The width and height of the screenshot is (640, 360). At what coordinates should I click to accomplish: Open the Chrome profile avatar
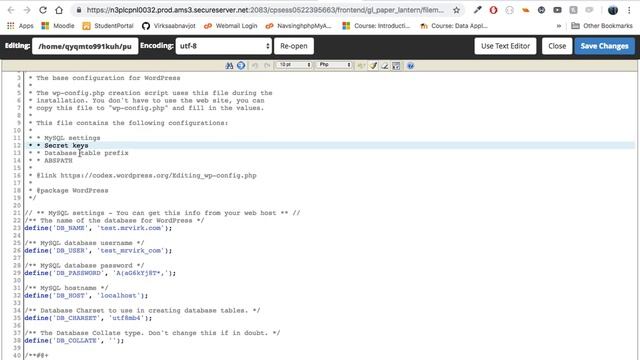613,10
